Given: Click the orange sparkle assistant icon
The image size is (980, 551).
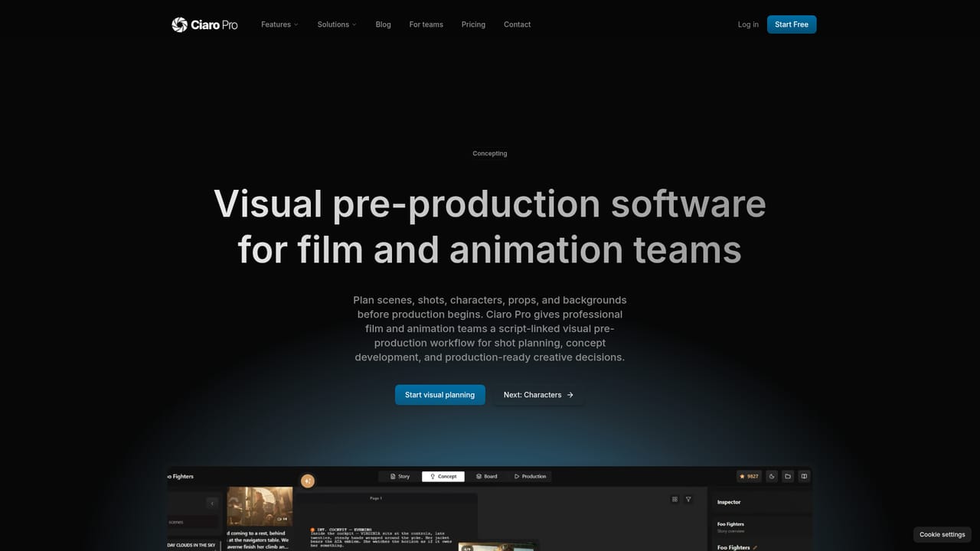Looking at the screenshot, I should click(x=308, y=481).
